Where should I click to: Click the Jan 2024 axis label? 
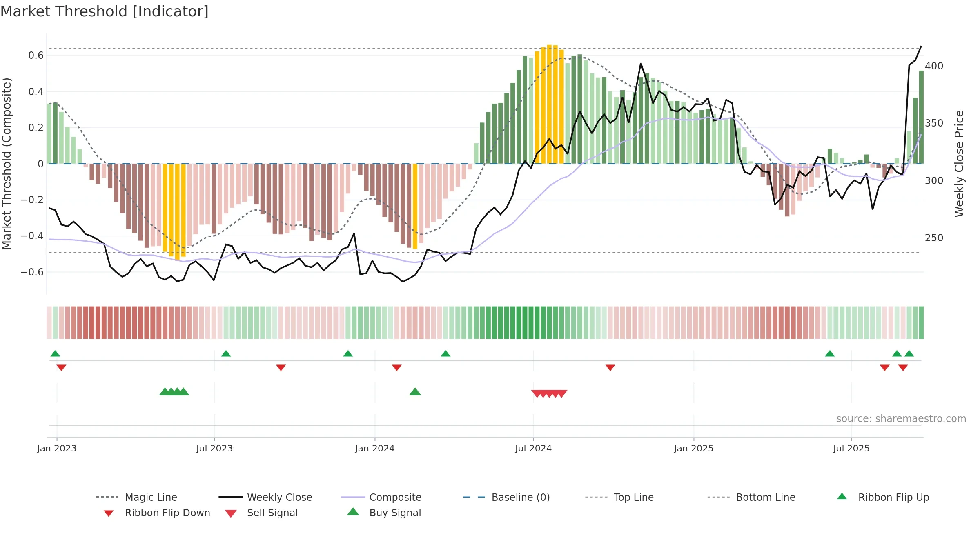375,448
